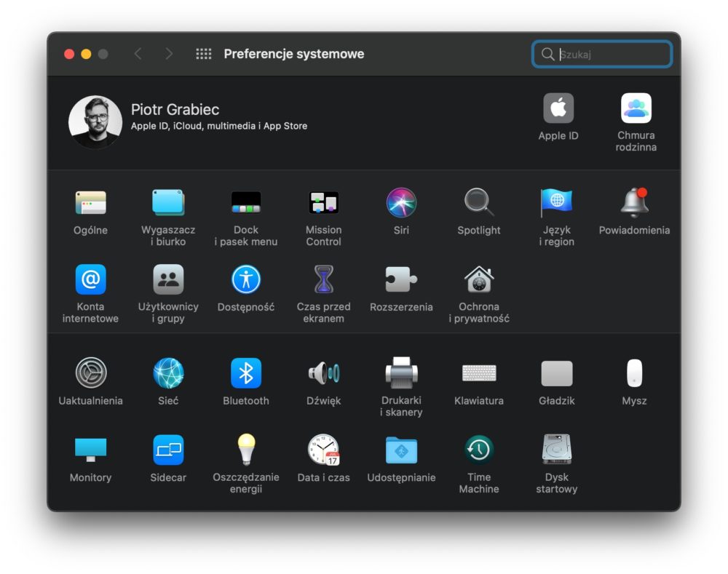Open Dźwięk sound settings
Image resolution: width=728 pixels, height=574 pixels.
(324, 372)
